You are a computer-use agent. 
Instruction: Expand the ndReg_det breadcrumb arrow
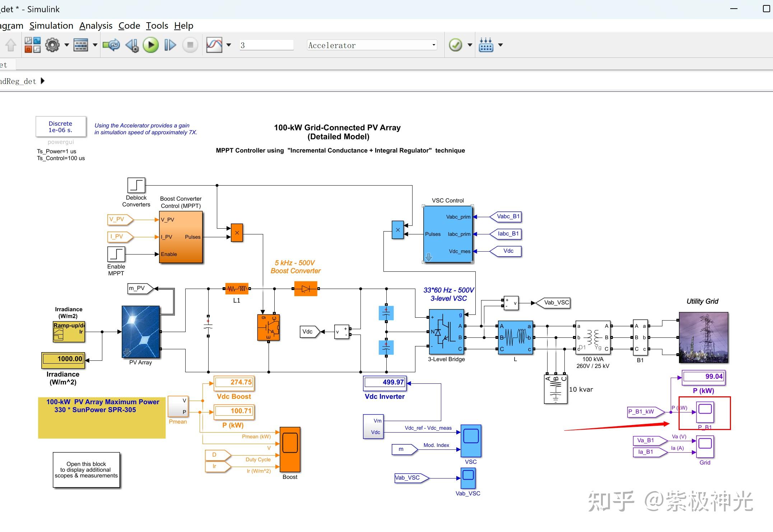42,80
